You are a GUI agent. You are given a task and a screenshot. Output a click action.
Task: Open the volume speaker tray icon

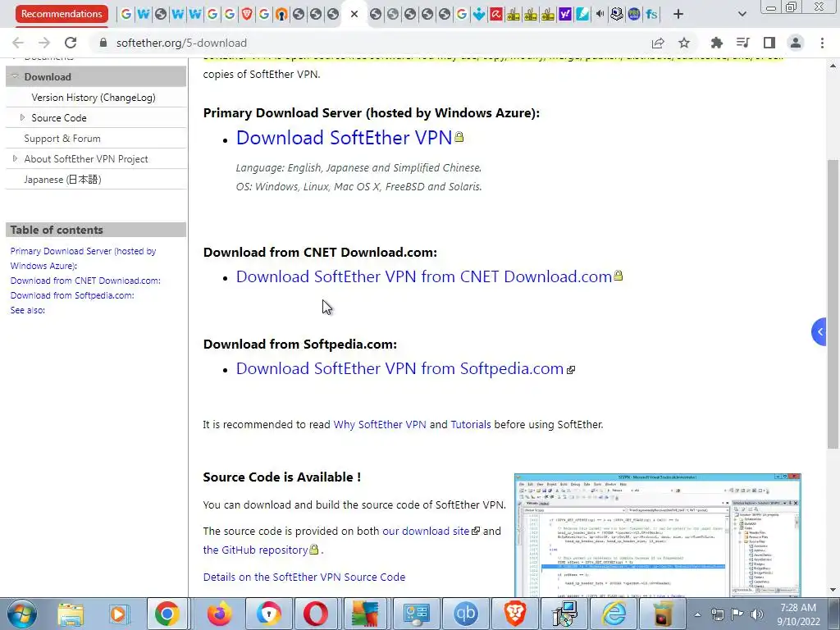[757, 614]
